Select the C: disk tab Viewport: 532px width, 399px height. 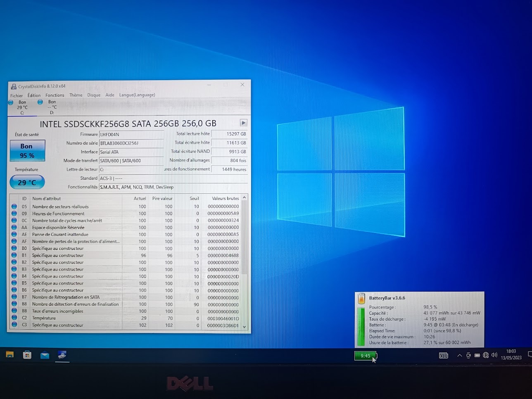click(x=22, y=107)
